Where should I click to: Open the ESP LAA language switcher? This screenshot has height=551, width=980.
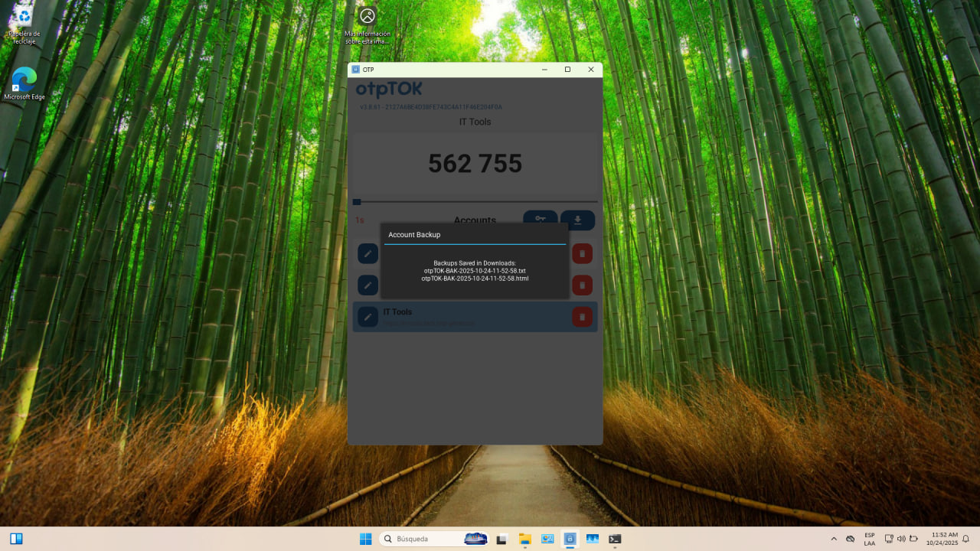(870, 539)
